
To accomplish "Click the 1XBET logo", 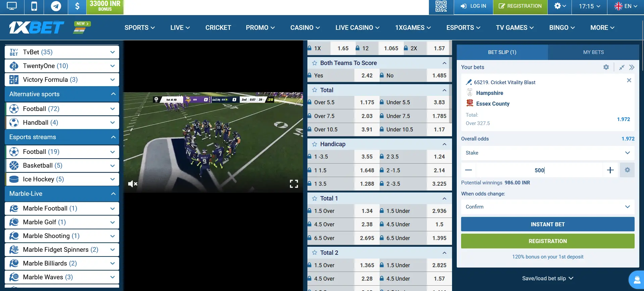I will [x=37, y=27].
